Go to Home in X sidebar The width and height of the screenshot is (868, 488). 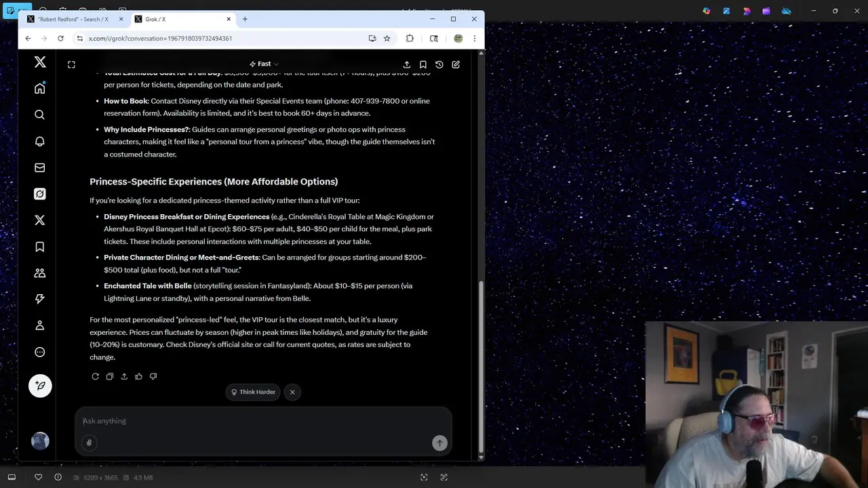pyautogui.click(x=40, y=89)
